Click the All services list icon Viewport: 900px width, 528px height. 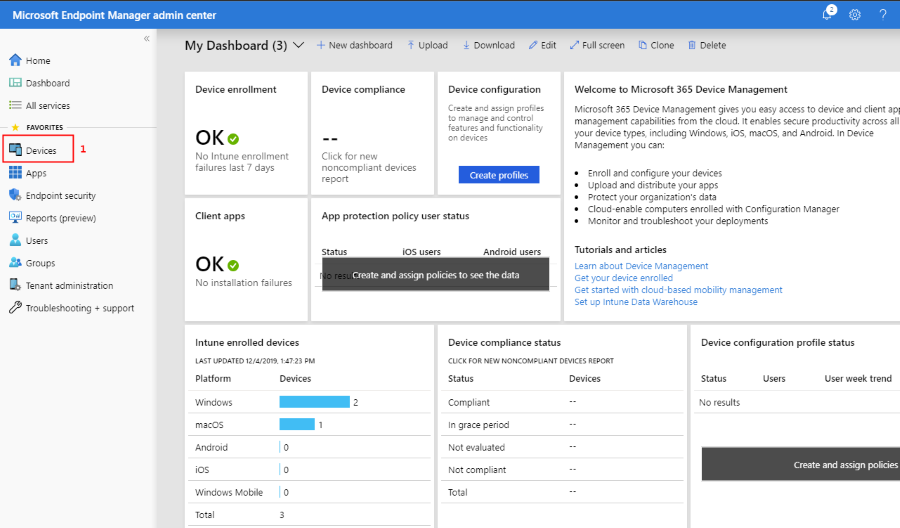tap(15, 105)
